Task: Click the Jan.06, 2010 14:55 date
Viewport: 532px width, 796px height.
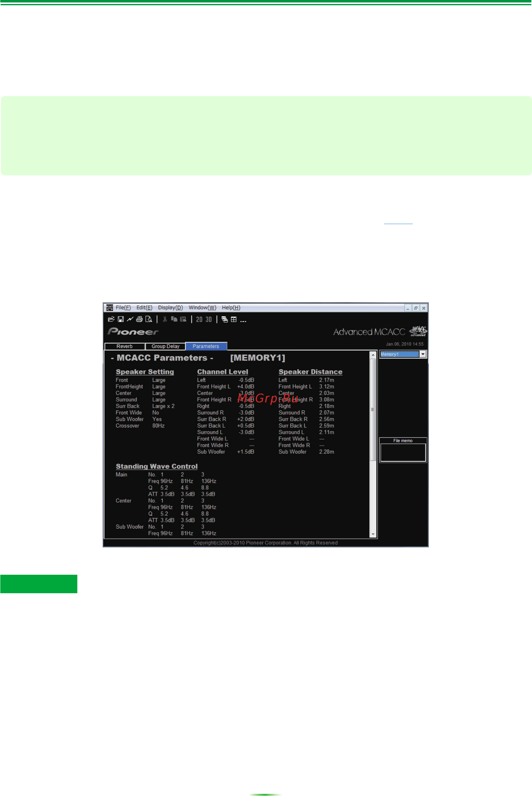Action: (404, 344)
